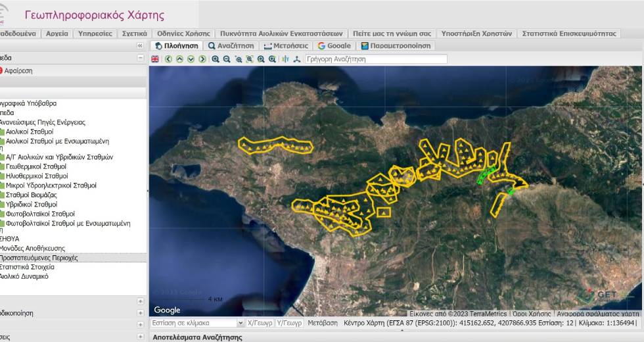Expand the panel directly below δικοποίηση

[x=140, y=325]
